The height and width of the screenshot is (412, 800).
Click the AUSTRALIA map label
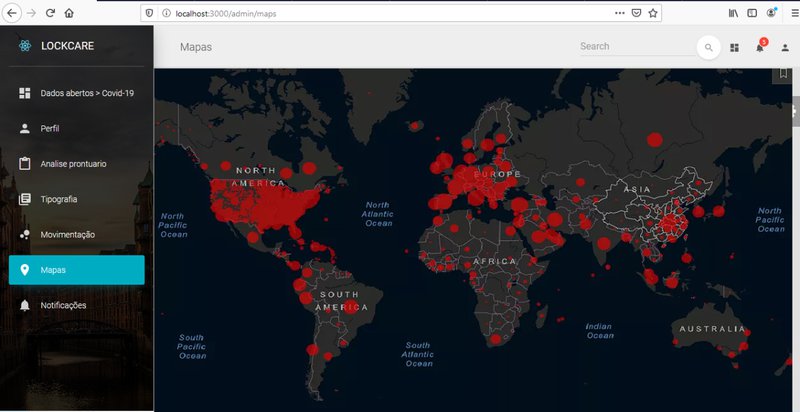[x=712, y=329]
